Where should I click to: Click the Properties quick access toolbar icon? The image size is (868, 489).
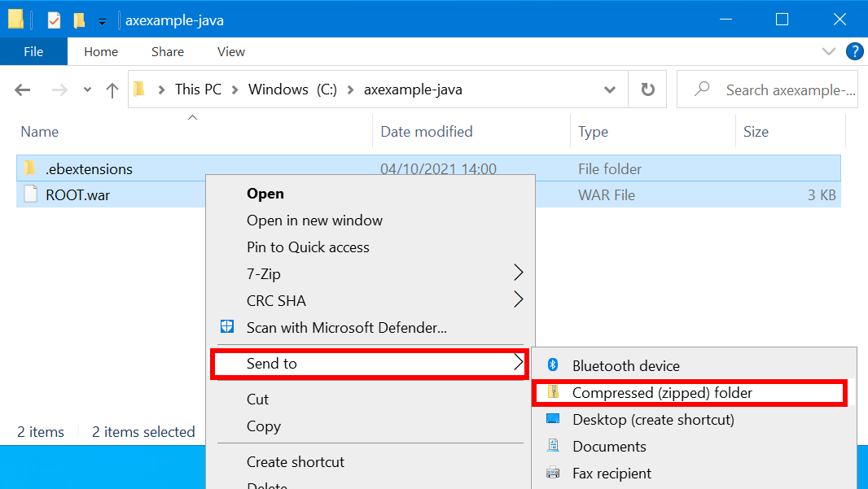click(54, 20)
